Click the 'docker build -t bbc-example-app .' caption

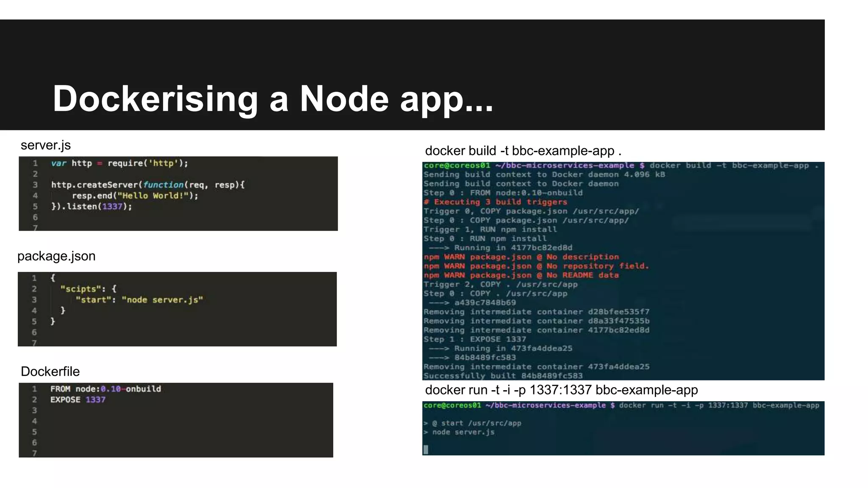click(x=523, y=151)
